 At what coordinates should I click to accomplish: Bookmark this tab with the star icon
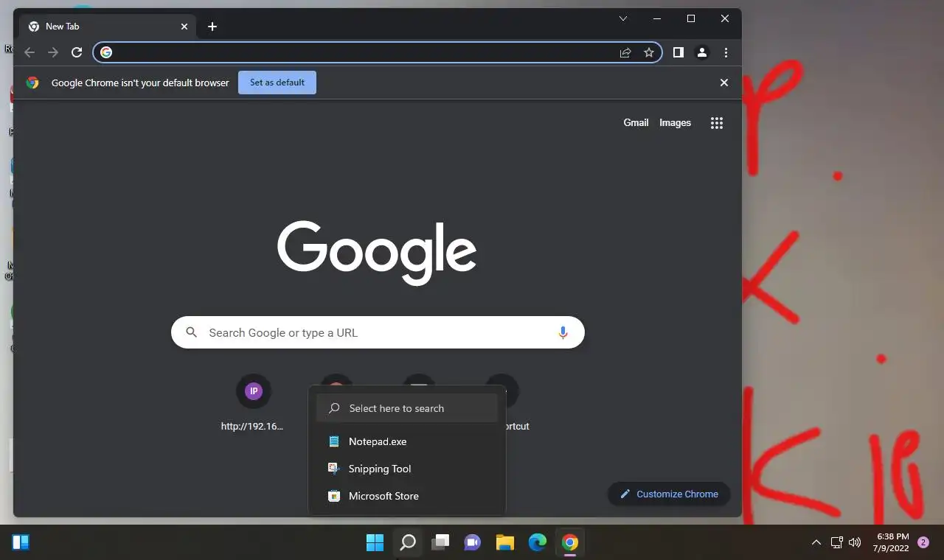(649, 52)
